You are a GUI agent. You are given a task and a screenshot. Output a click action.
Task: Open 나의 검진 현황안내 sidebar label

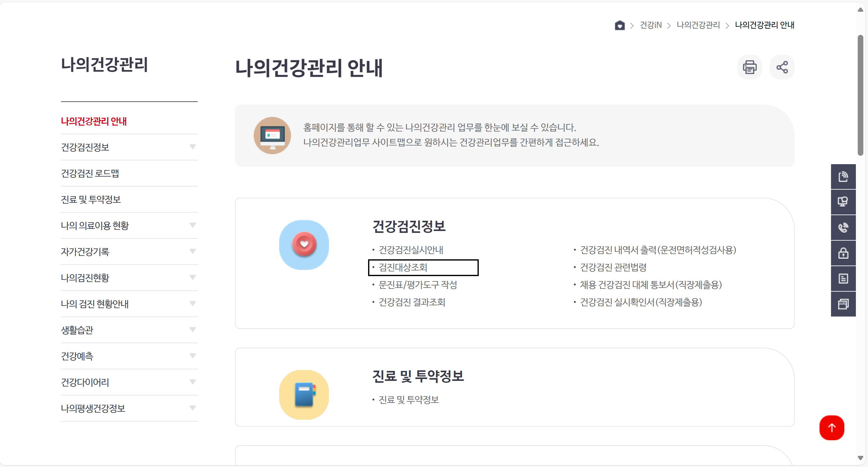[x=95, y=304]
